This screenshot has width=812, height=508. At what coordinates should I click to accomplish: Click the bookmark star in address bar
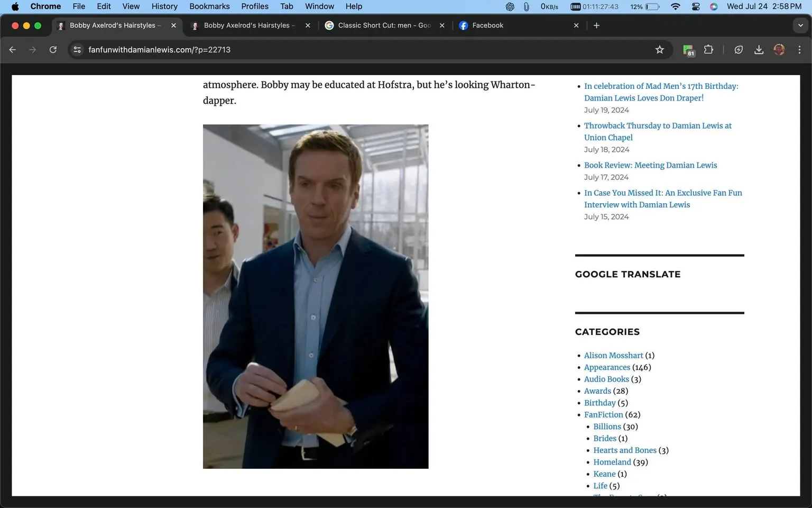coord(659,49)
